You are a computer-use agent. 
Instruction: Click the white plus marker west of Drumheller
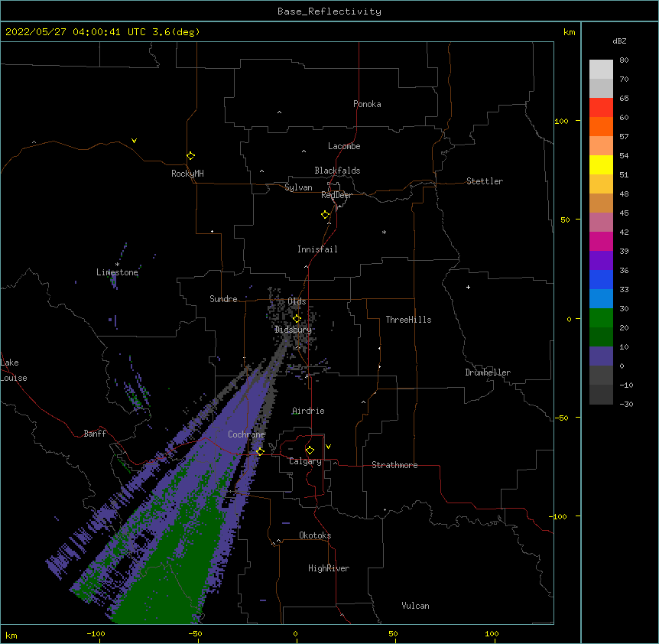click(468, 287)
